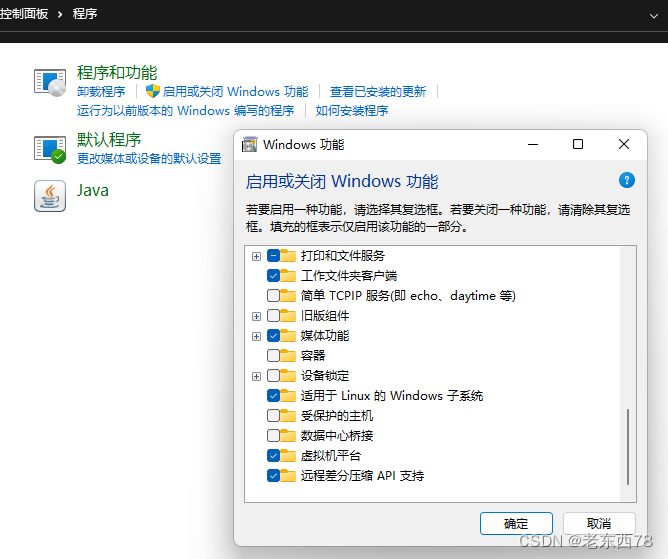Check the 设备锁定 checkbox
Viewport: 668px width, 559px height.
pos(274,376)
